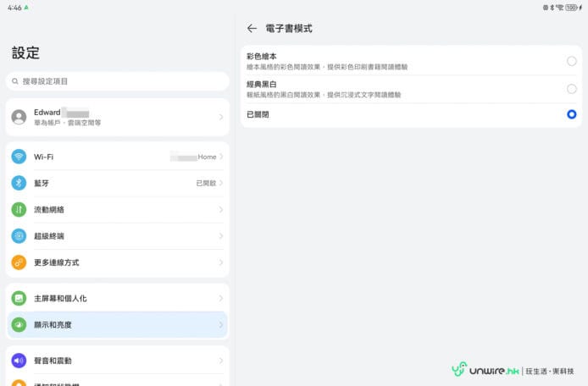Viewport: 588px width, 386px height.
Task: Click the orange 更多連線方式 icon
Action: click(19, 262)
